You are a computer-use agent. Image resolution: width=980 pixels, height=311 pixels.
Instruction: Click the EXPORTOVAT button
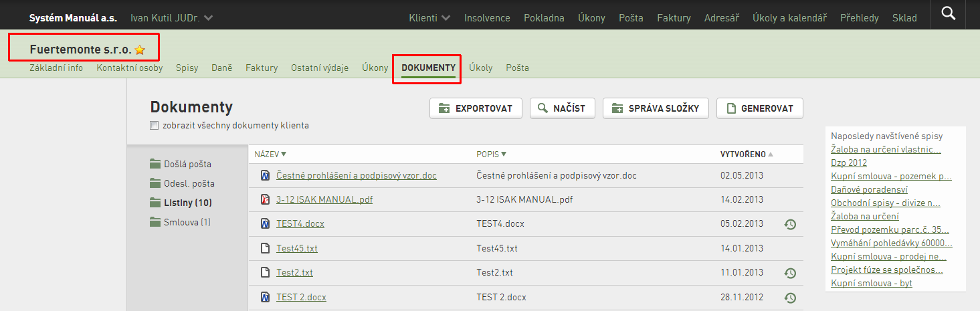point(476,108)
